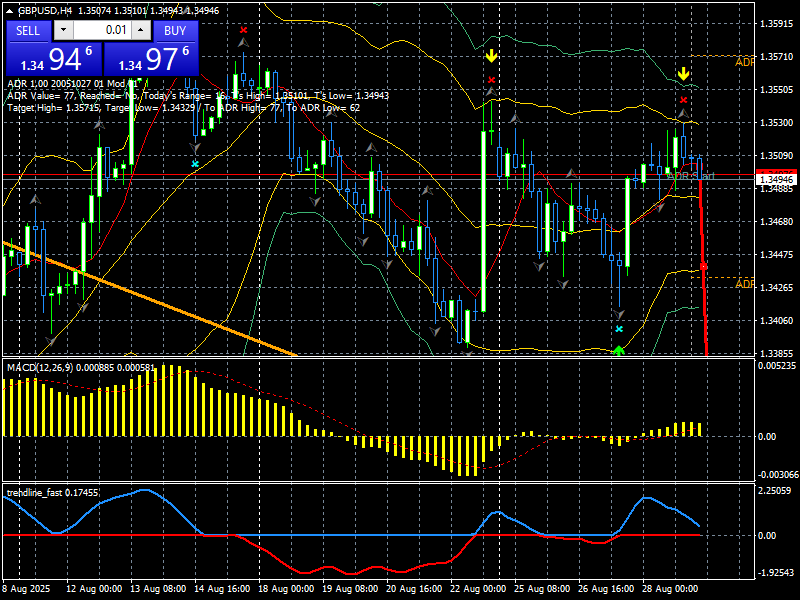Click the 0.005235 MACD scale value
This screenshot has height=600, width=800.
[x=777, y=365]
